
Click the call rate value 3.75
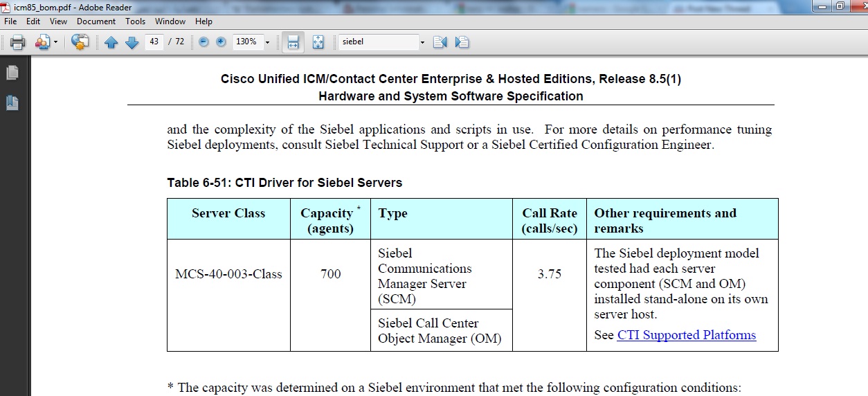[x=550, y=274]
